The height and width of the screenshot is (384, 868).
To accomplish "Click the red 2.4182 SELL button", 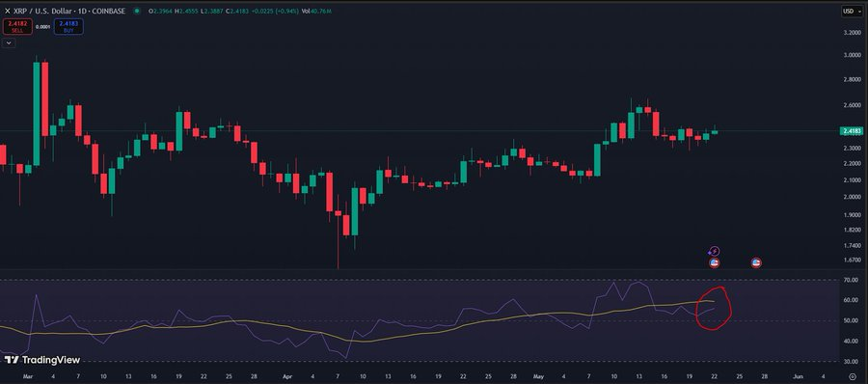I will [x=17, y=27].
